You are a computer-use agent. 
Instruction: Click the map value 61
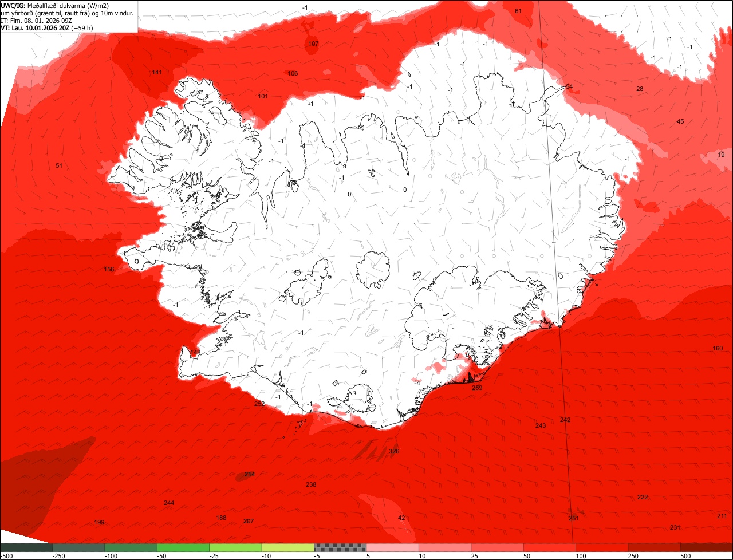[518, 11]
